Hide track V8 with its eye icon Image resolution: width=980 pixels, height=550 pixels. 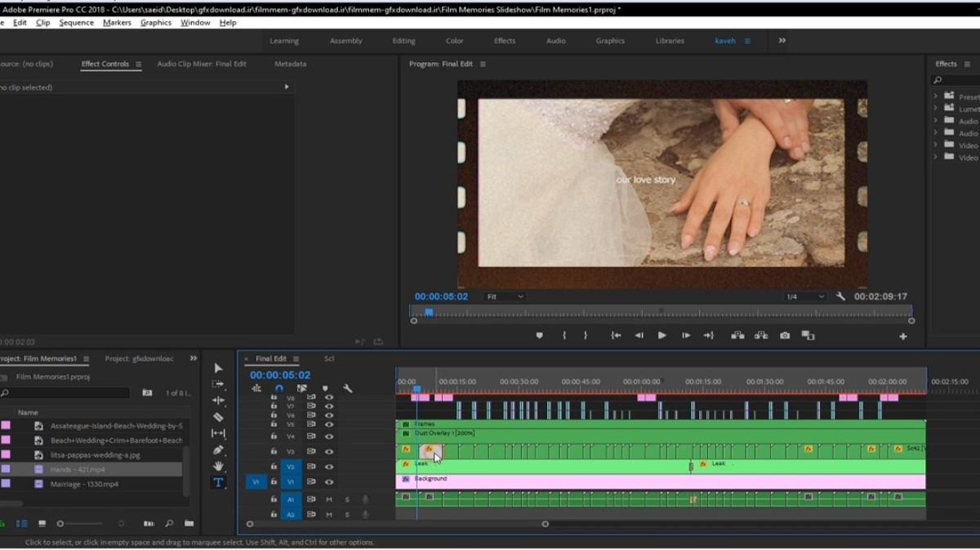[x=329, y=397]
